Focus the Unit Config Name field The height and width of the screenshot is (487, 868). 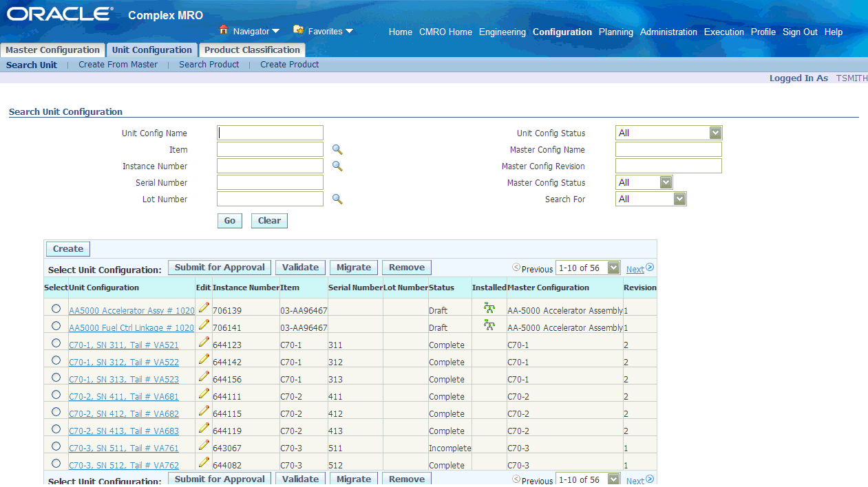(270, 133)
